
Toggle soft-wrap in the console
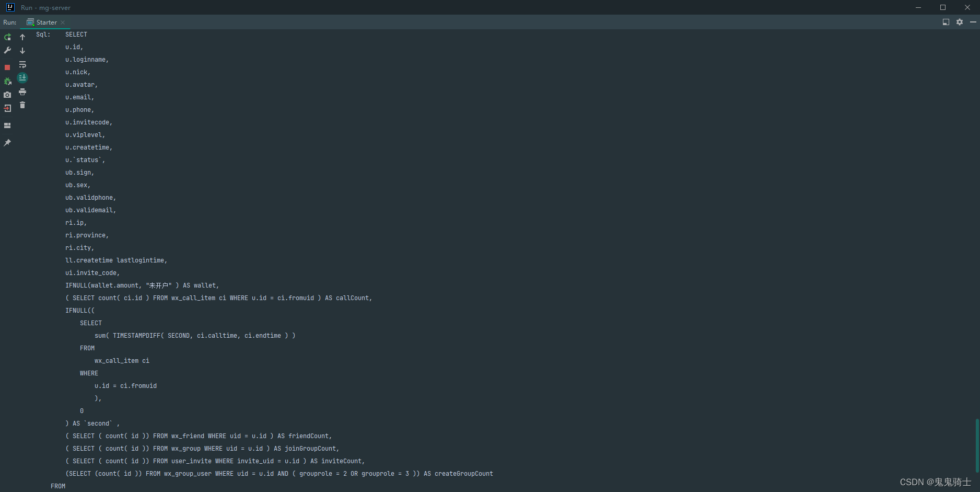(22, 65)
